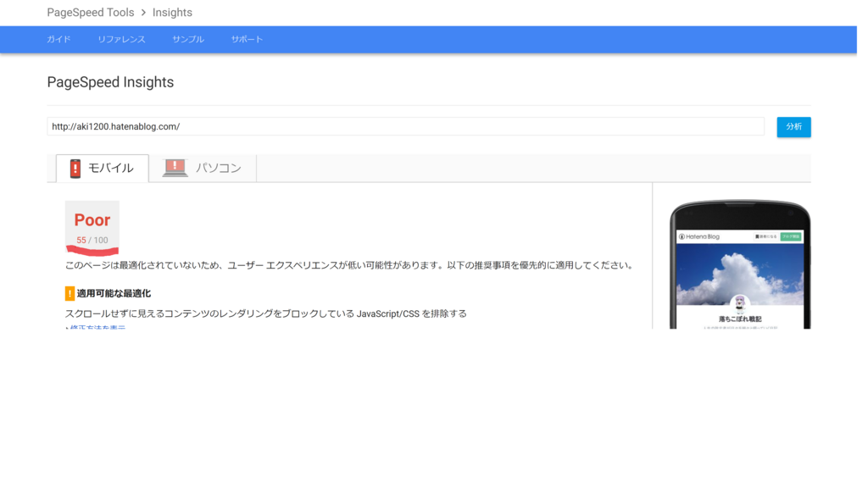Click the PageSpeed Insights page heading
Screen dimensions: 868x488
pos(110,82)
